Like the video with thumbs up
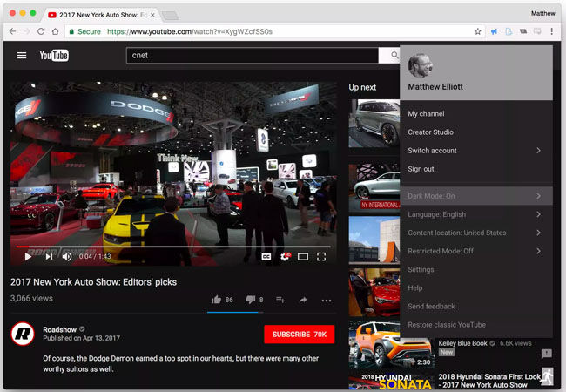Viewport: 566px width, 392px height. pos(216,300)
